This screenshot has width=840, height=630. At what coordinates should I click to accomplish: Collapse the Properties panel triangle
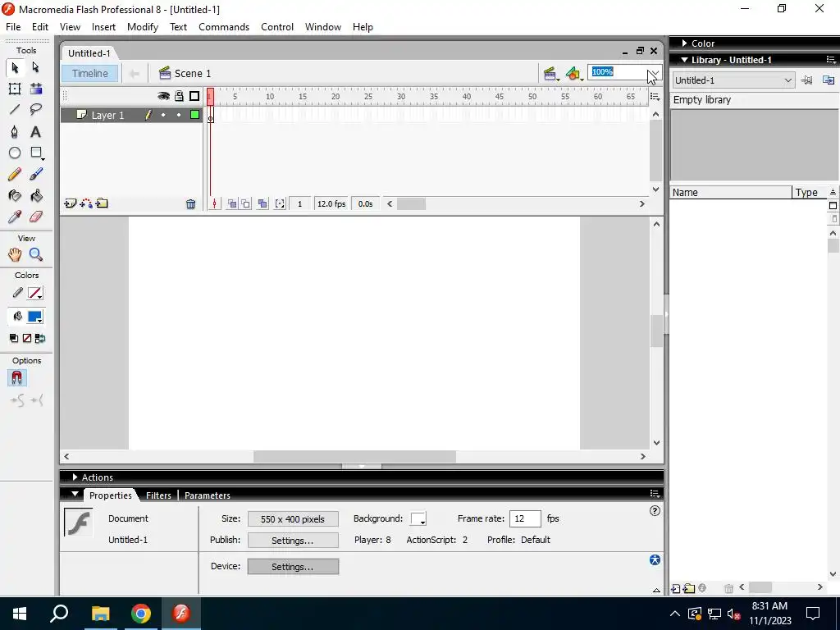coord(75,494)
